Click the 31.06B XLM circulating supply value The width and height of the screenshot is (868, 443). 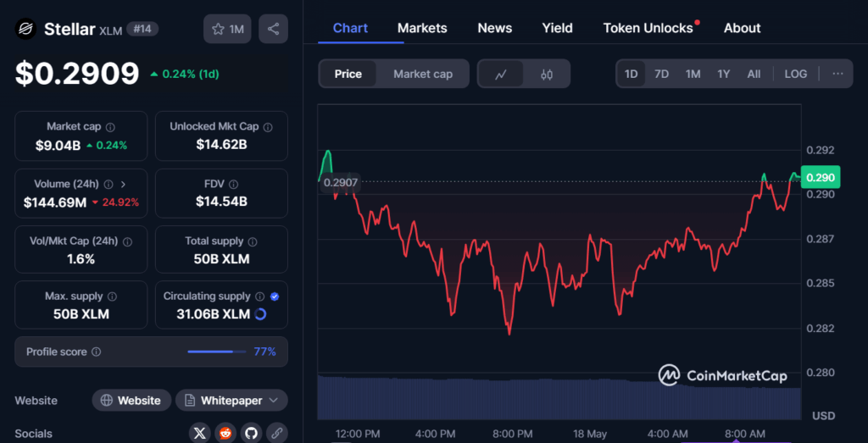point(213,315)
